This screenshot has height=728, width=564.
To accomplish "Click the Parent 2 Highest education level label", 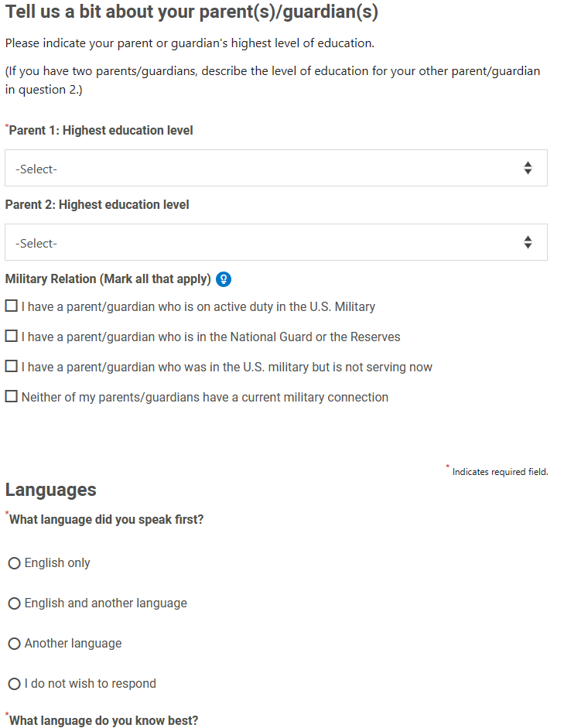I will [97, 205].
